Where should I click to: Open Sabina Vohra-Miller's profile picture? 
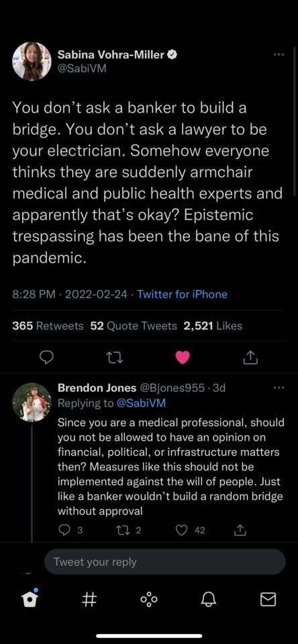tap(32, 61)
